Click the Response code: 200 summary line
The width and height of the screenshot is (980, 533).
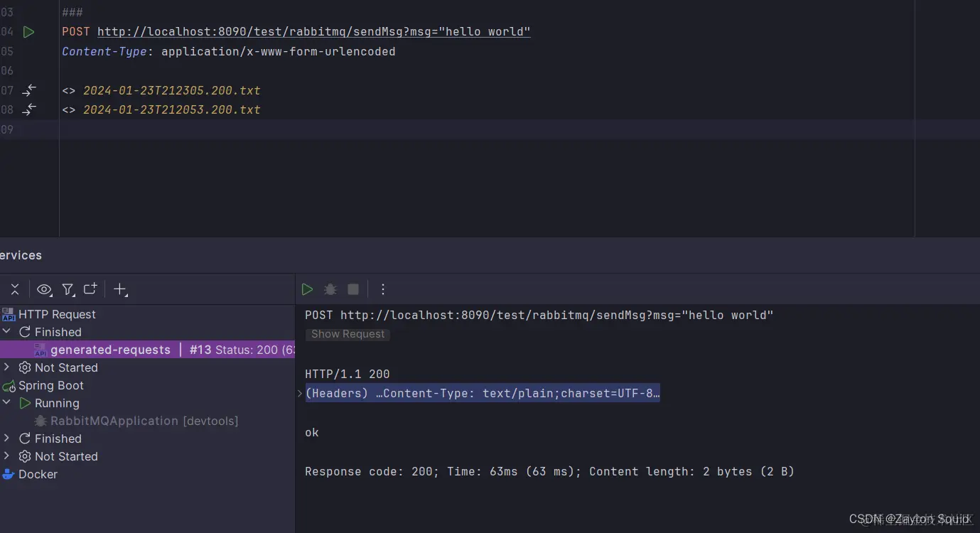click(549, 471)
